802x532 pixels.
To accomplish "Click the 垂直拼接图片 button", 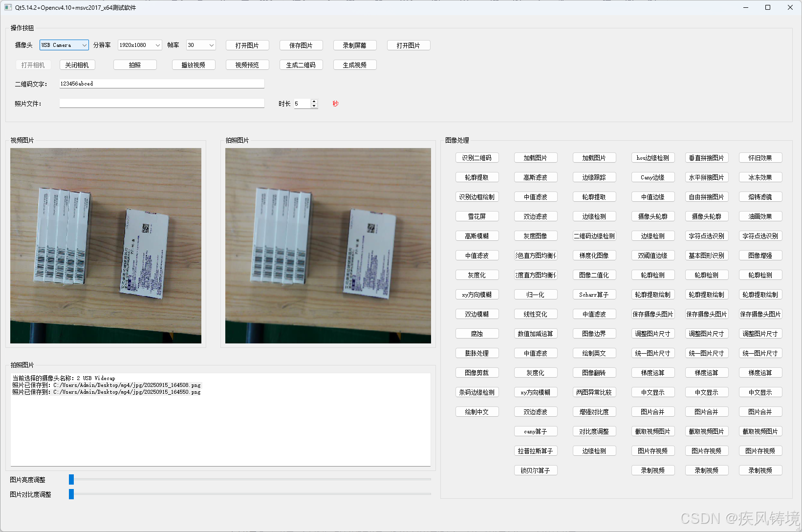I will pos(707,158).
